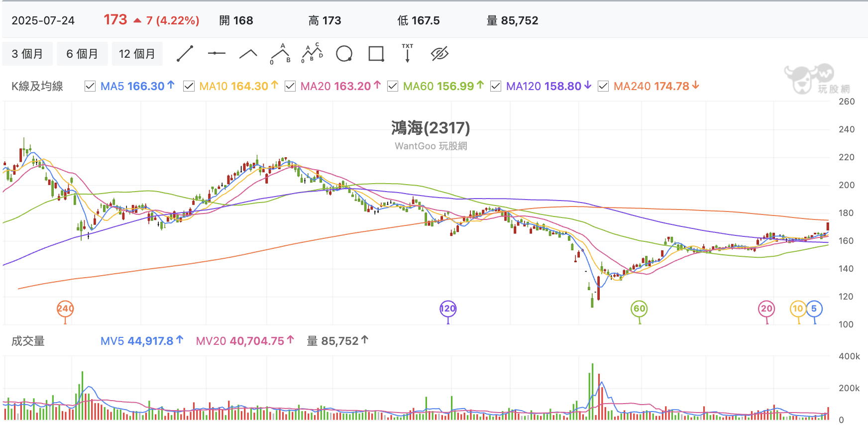Select the 0-A-B wave pattern tool
This screenshot has height=425, width=868.
[280, 54]
